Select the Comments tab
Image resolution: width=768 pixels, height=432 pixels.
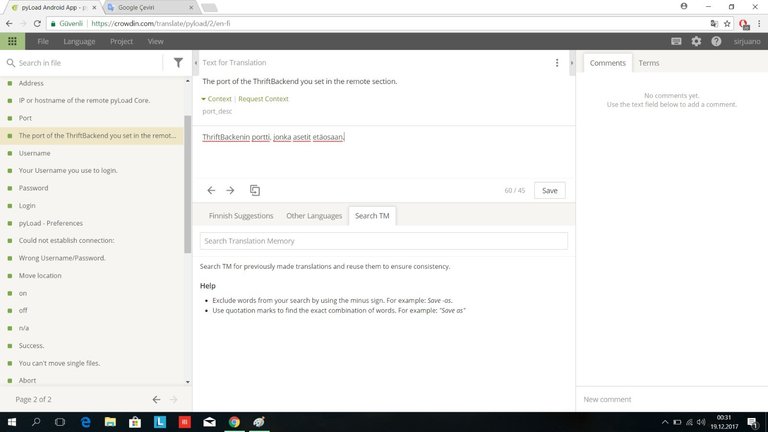(607, 63)
